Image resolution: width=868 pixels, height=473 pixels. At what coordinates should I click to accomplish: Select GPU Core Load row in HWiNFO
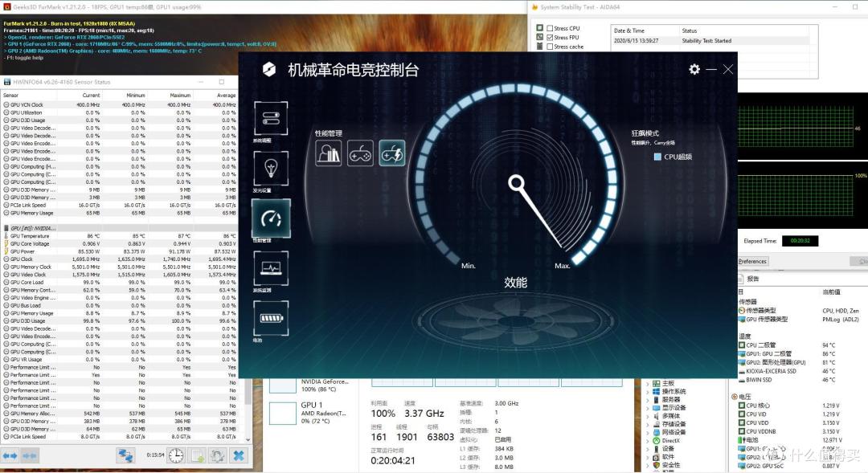[120, 283]
